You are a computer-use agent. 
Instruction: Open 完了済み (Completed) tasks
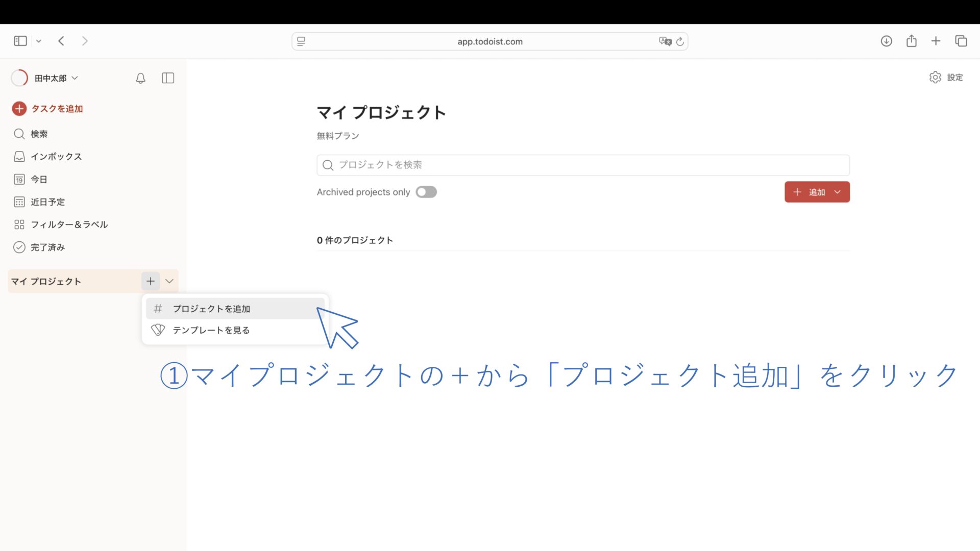(x=47, y=247)
